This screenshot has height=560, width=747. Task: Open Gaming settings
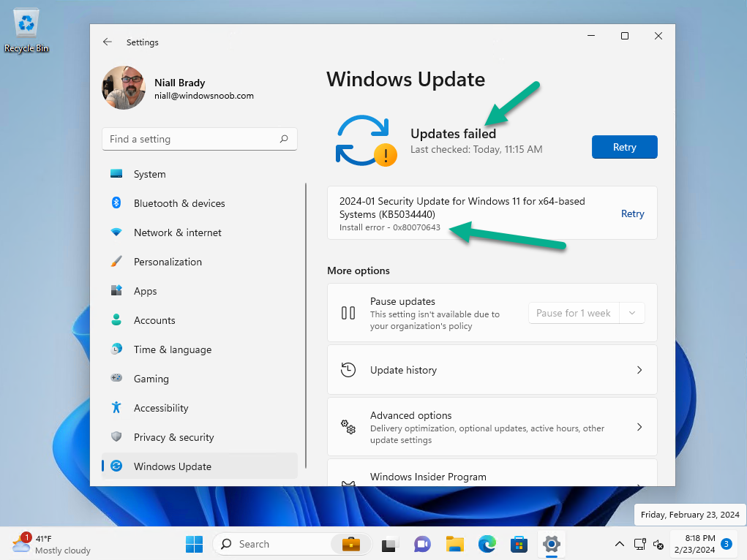pyautogui.click(x=199, y=379)
